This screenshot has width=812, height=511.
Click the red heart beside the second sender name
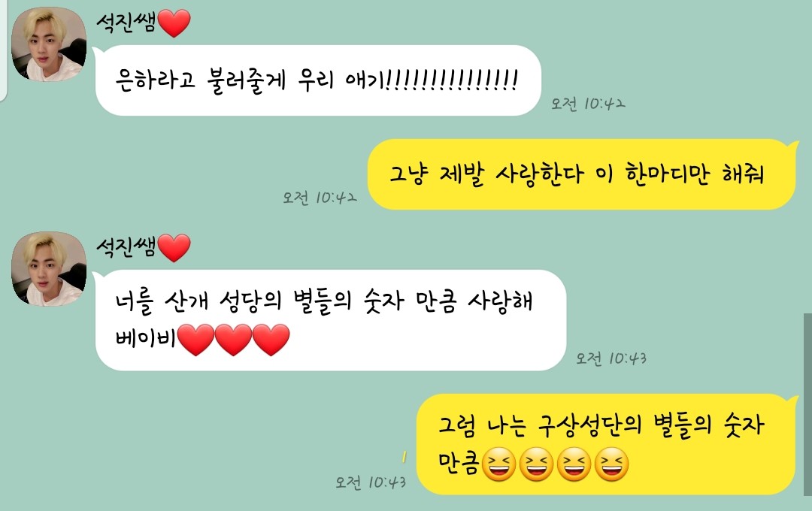174,247
